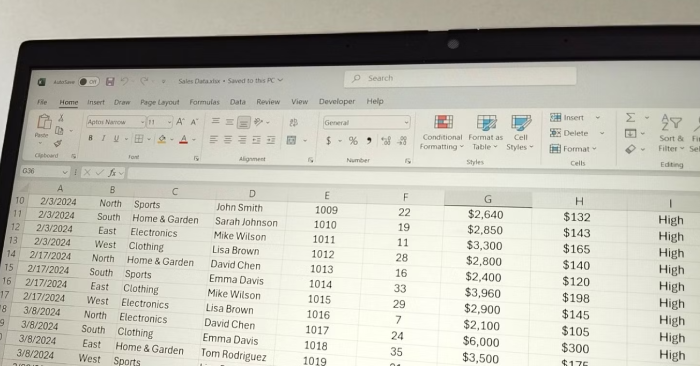Click the Undo arrow icon
The height and width of the screenshot is (366, 700).
point(125,81)
